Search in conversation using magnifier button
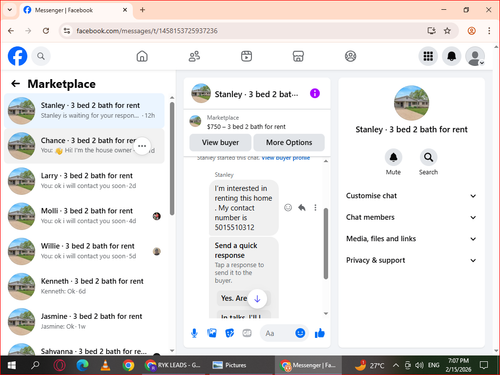Screen dimensions: 500x375 coord(428,157)
